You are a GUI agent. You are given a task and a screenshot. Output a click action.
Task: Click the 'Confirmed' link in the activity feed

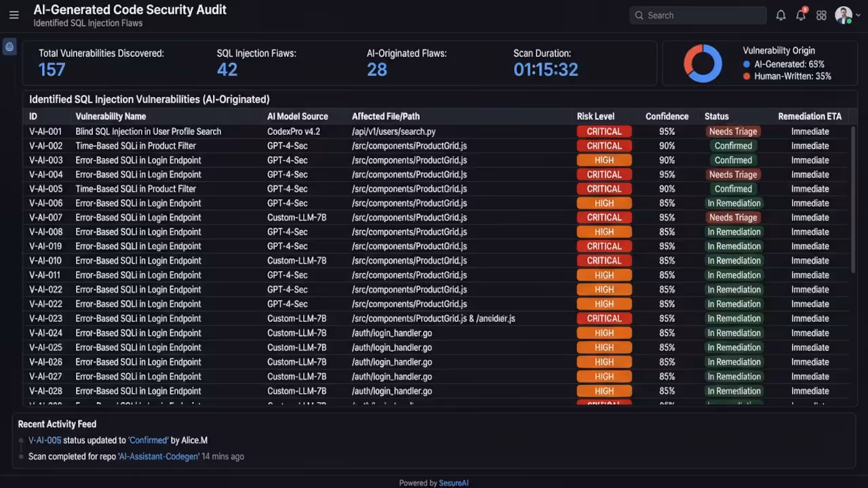149,441
